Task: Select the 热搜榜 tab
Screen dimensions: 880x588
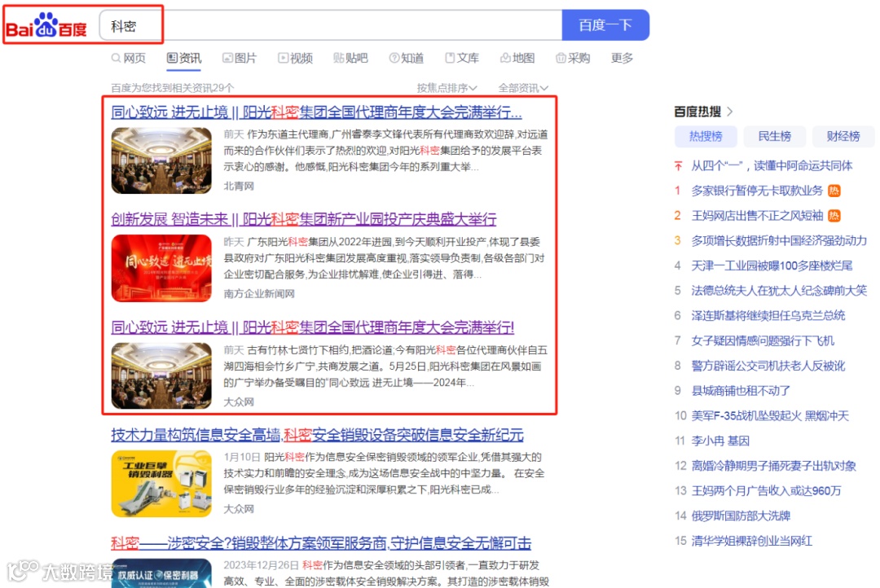Action: (x=706, y=136)
